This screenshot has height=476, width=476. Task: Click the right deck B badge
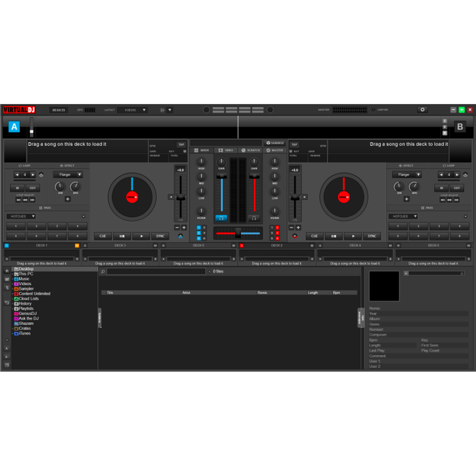tap(460, 127)
